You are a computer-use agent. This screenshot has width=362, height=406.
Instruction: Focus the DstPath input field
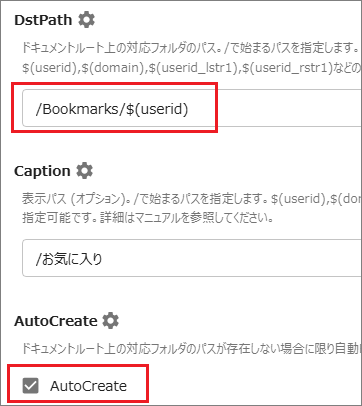(192, 108)
